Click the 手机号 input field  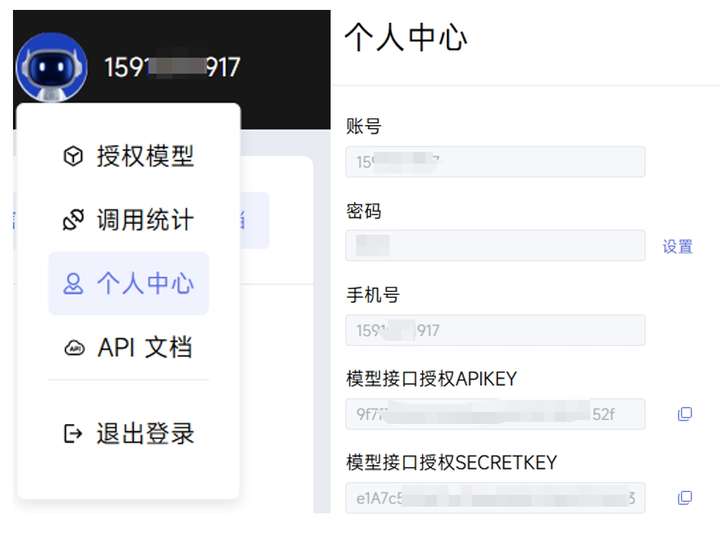tap(495, 330)
